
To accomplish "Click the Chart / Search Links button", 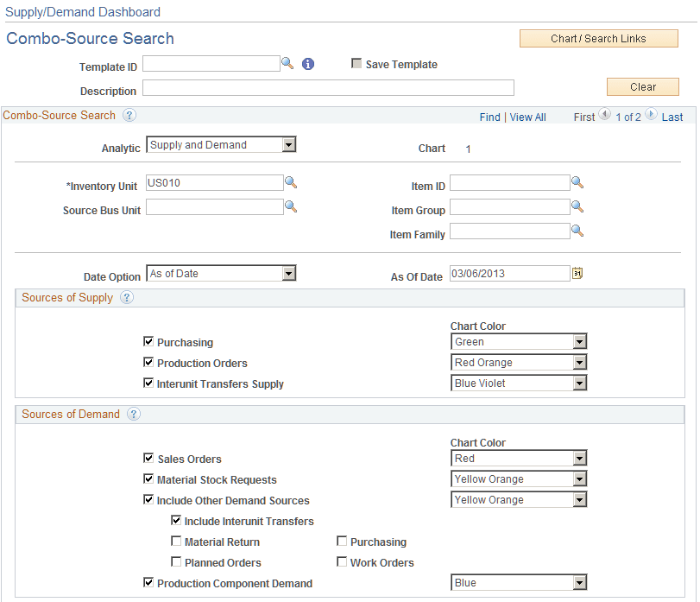I will 598,38.
